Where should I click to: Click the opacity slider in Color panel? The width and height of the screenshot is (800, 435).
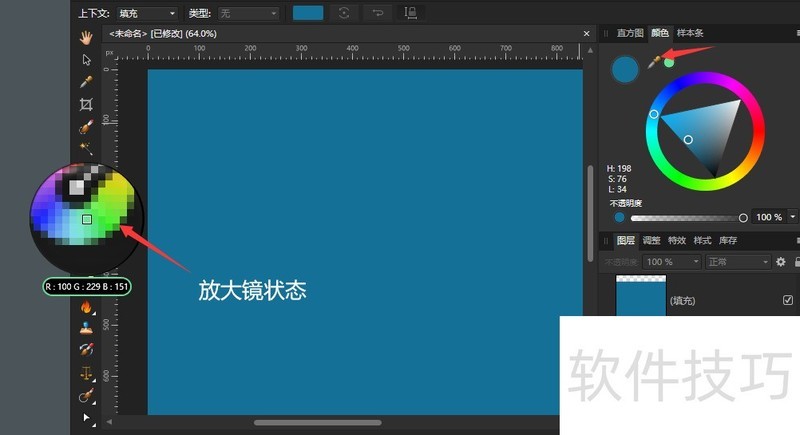pyautogui.click(x=685, y=217)
